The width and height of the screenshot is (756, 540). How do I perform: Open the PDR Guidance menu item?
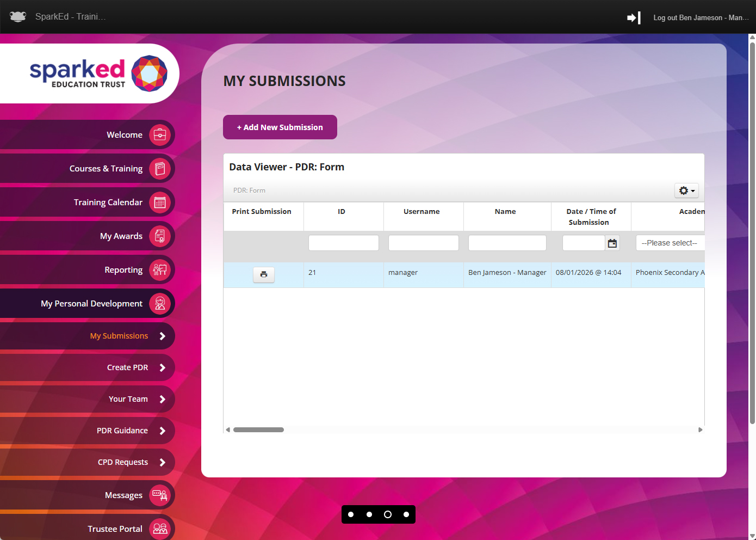[x=122, y=431]
